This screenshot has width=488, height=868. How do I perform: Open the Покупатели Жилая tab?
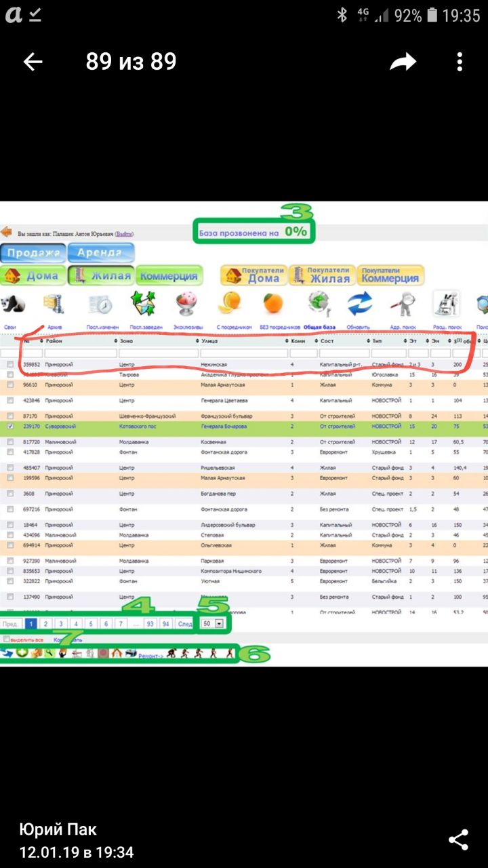pos(321,275)
